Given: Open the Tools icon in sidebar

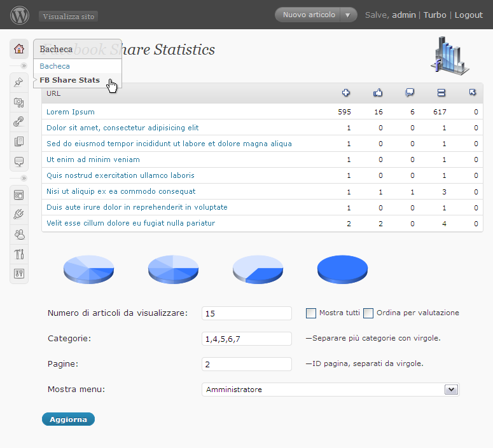Looking at the screenshot, I should point(19,254).
